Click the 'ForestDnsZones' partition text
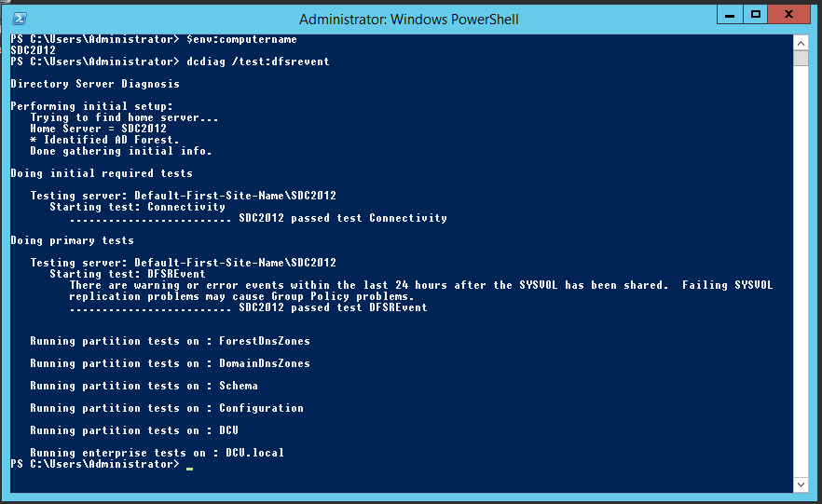The width and height of the screenshot is (822, 504). 264,341
